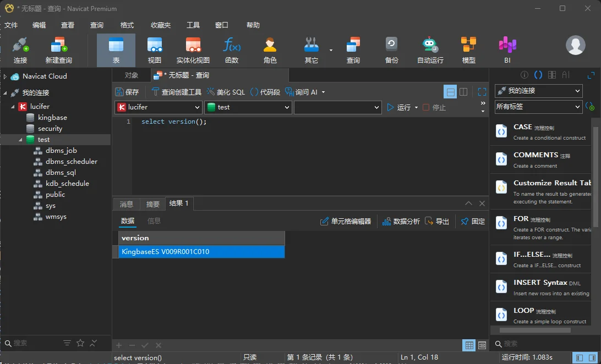
Task: Open the 函数 (Function) toolbar icon
Action: click(x=232, y=50)
